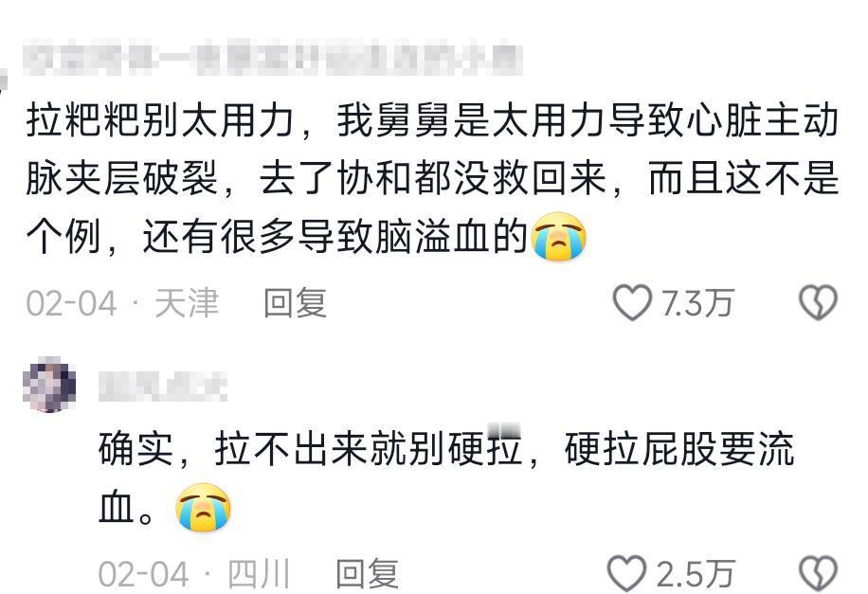Open the blurred avatar of the replier

coord(49,385)
